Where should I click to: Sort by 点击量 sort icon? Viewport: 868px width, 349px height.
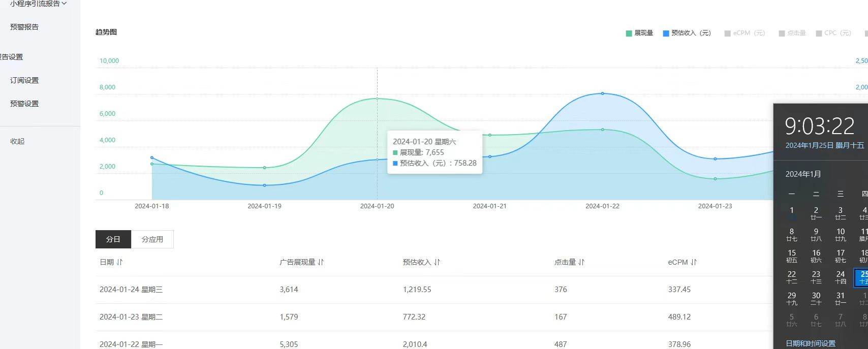coord(581,262)
